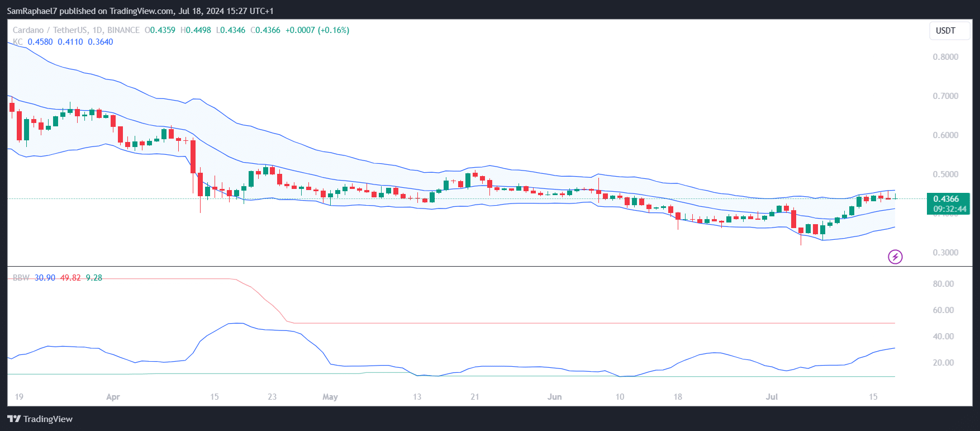Click the 13 date label on time axis
This screenshot has height=431, width=980.
coord(417,397)
